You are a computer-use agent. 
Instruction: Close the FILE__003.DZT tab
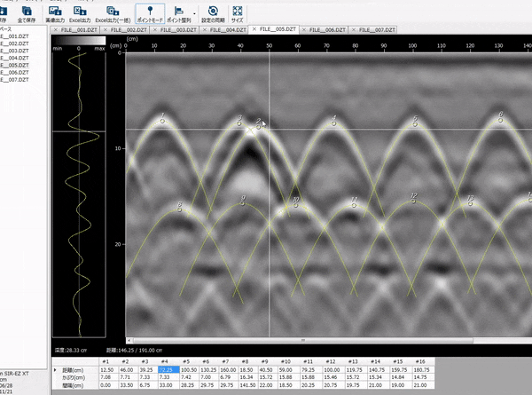[x=157, y=29]
